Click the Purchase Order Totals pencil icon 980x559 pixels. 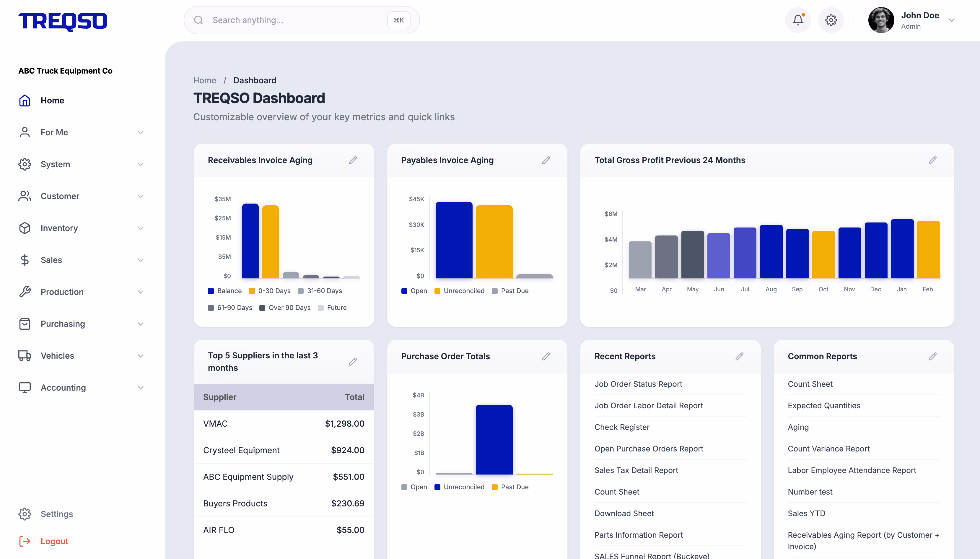click(546, 356)
